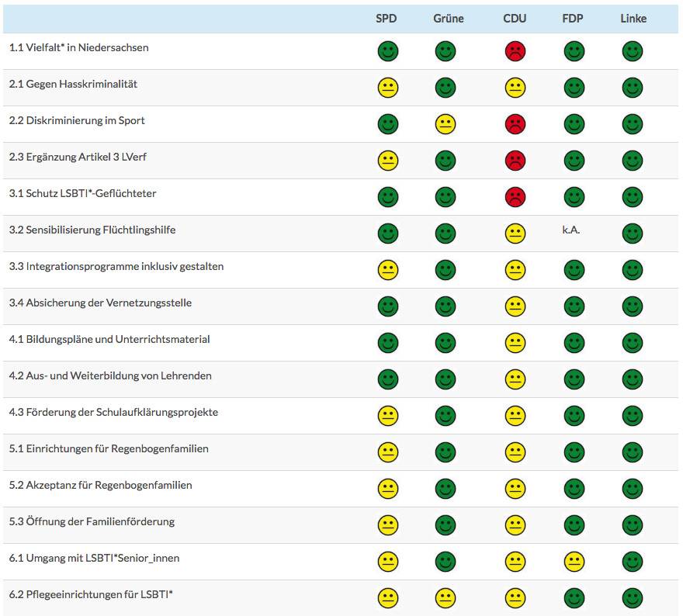Click Grüne's green smiley for 5.1 Einrichtungen für Regenbogenfamilien
Image resolution: width=683 pixels, height=616 pixels.
pyautogui.click(x=446, y=452)
